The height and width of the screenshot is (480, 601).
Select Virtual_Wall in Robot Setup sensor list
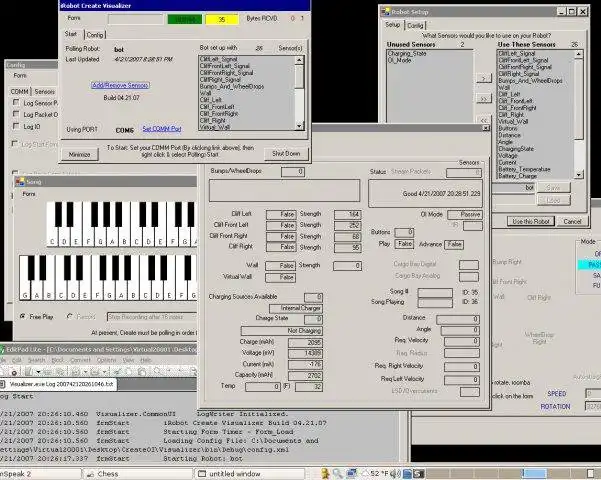(x=513, y=121)
